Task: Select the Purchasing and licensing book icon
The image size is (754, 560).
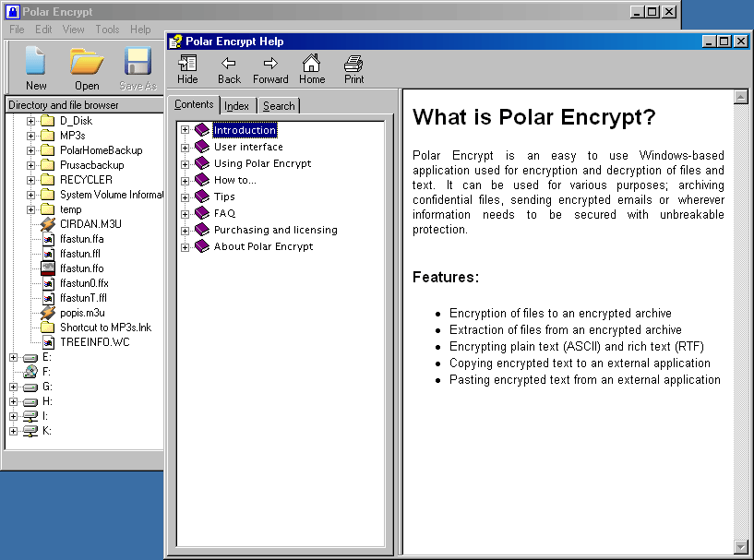Action: coord(202,230)
